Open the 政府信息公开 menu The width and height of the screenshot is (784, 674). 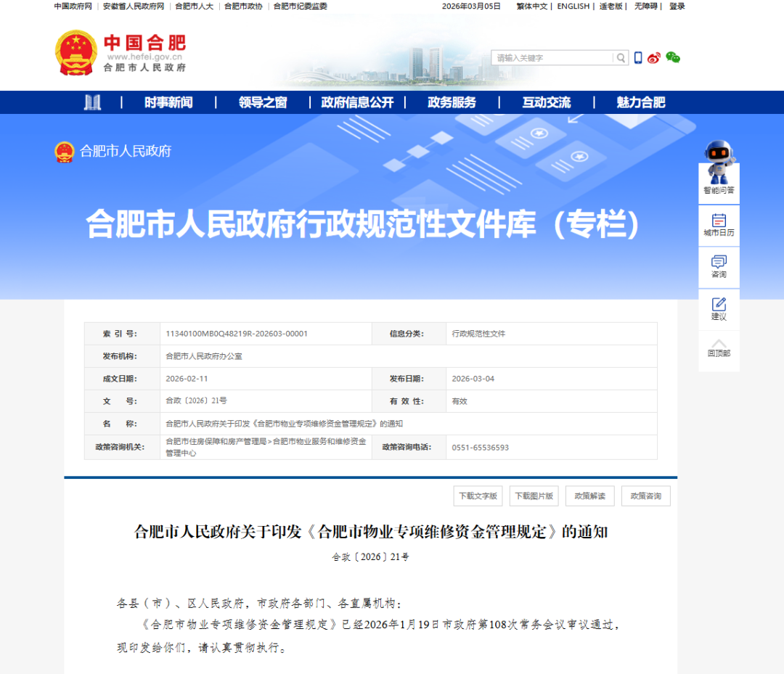click(x=357, y=102)
